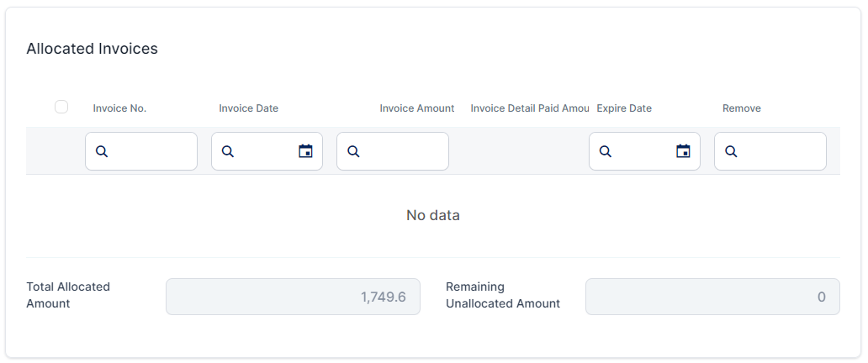Image resolution: width=868 pixels, height=363 pixels.
Task: Open the Expire Date calendar picker
Action: click(x=683, y=151)
